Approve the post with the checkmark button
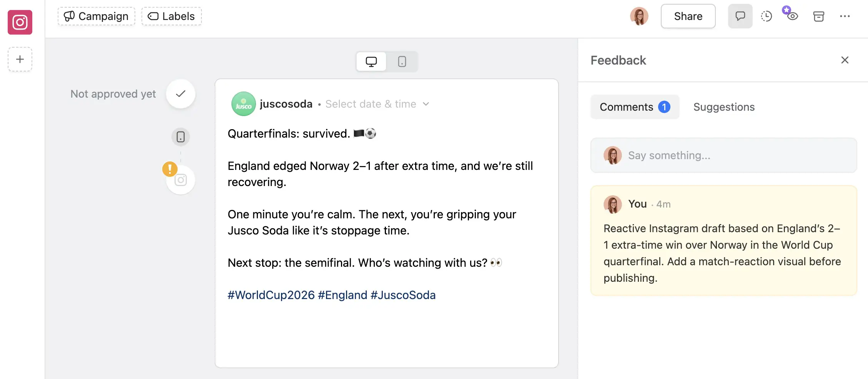Image resolution: width=868 pixels, height=379 pixels. click(x=181, y=94)
